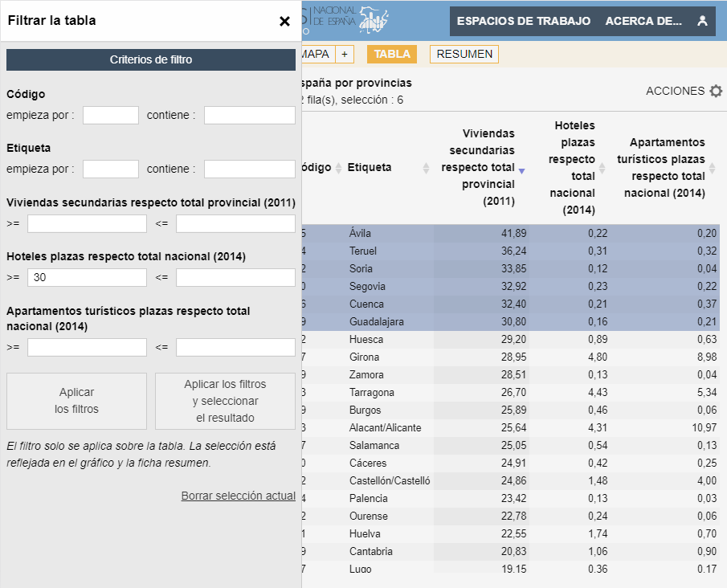727x588 pixels.
Task: Select the Castellón/Castelló row label
Action: click(390, 480)
